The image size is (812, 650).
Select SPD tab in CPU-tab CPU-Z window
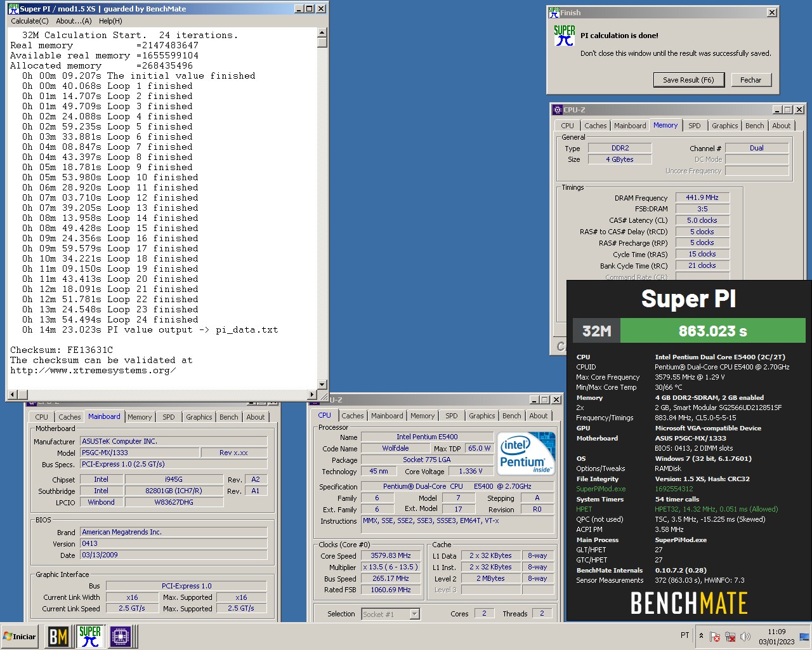pos(451,416)
